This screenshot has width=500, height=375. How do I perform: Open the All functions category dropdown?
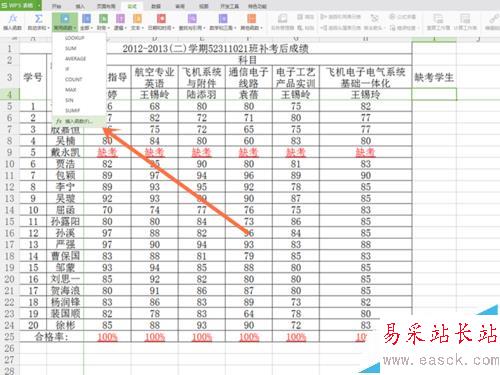click(x=86, y=22)
